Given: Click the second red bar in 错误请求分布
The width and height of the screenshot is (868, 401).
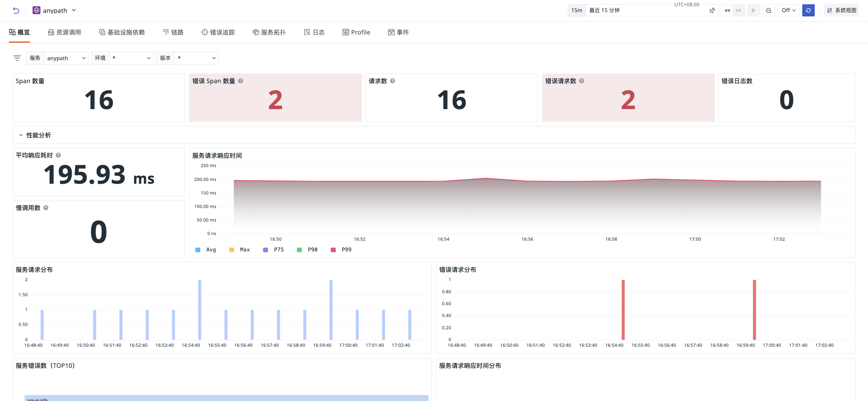Looking at the screenshot, I should pos(755,310).
